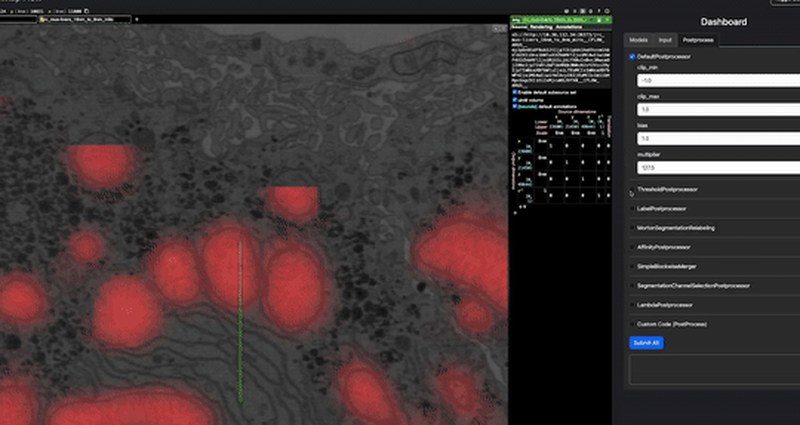Copy position icon next to z coordinate

click(87, 11)
